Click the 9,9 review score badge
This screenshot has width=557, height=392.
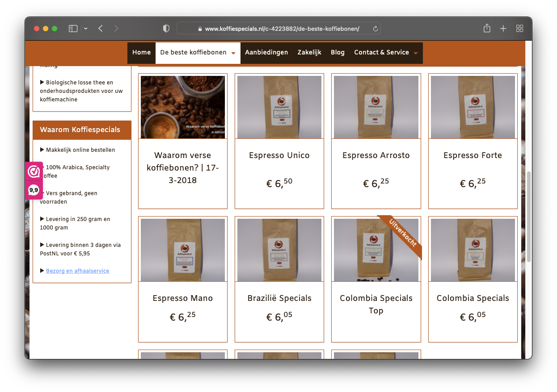(x=34, y=190)
